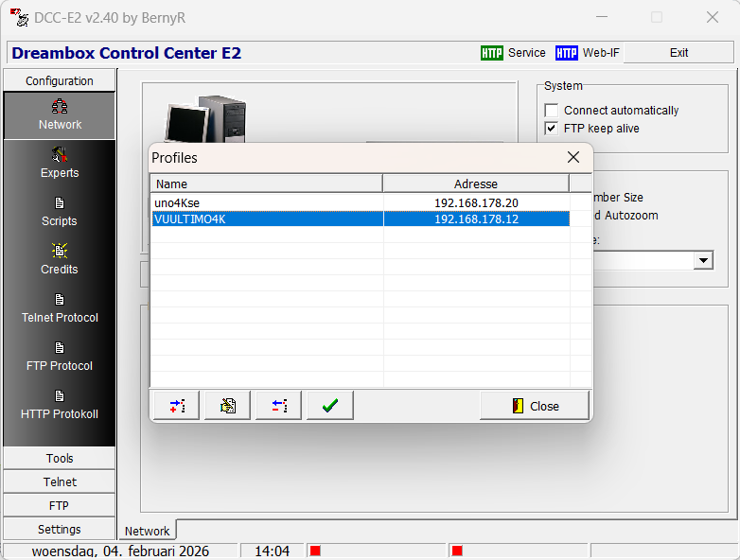The width and height of the screenshot is (740, 560).
Task: Close Profiles dialog with X button
Action: click(x=573, y=157)
